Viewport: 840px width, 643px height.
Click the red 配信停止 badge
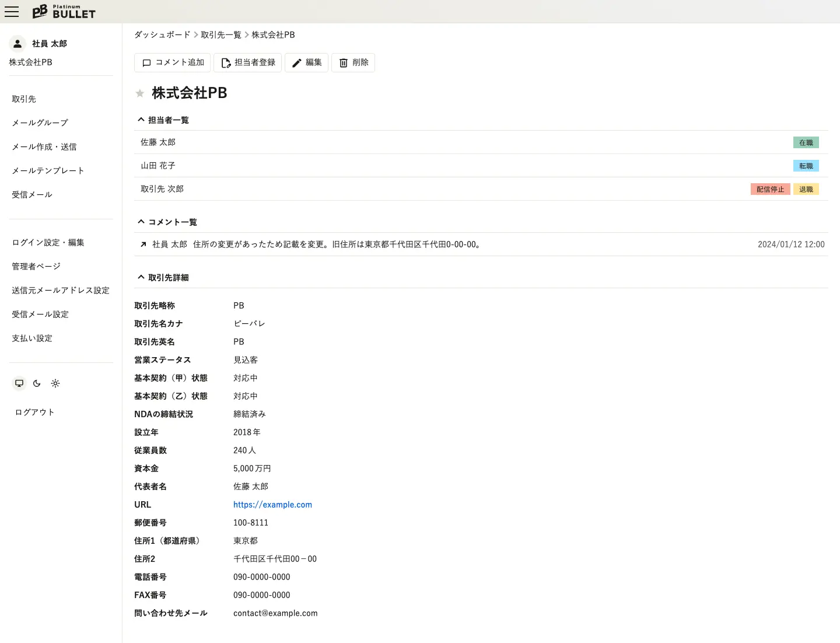pos(770,189)
